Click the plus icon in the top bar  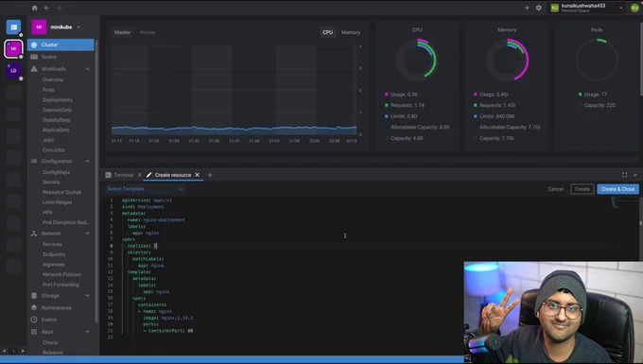click(x=527, y=8)
